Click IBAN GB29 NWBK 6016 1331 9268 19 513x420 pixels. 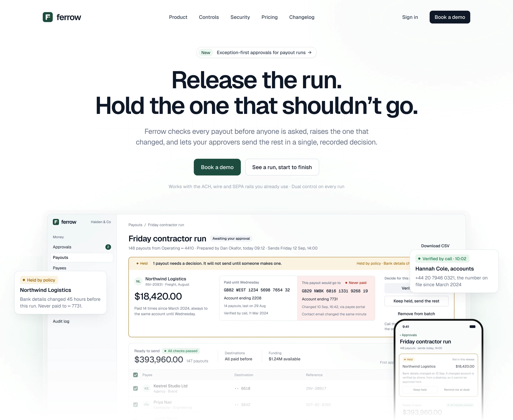[335, 291]
